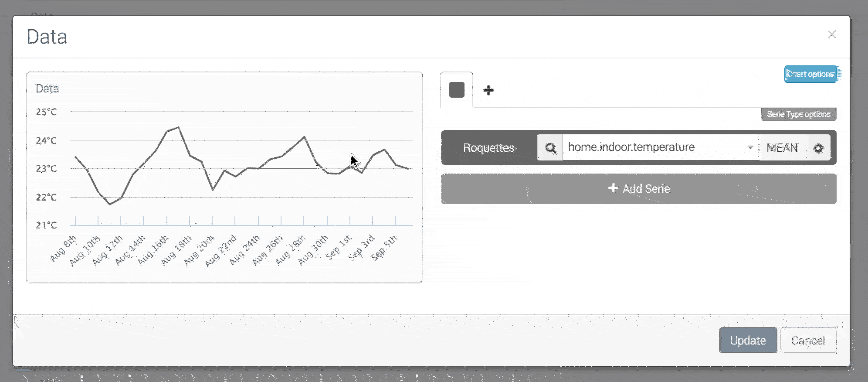Close the Data dialog with the X
Viewport: 868px width, 382px height.
(x=832, y=34)
